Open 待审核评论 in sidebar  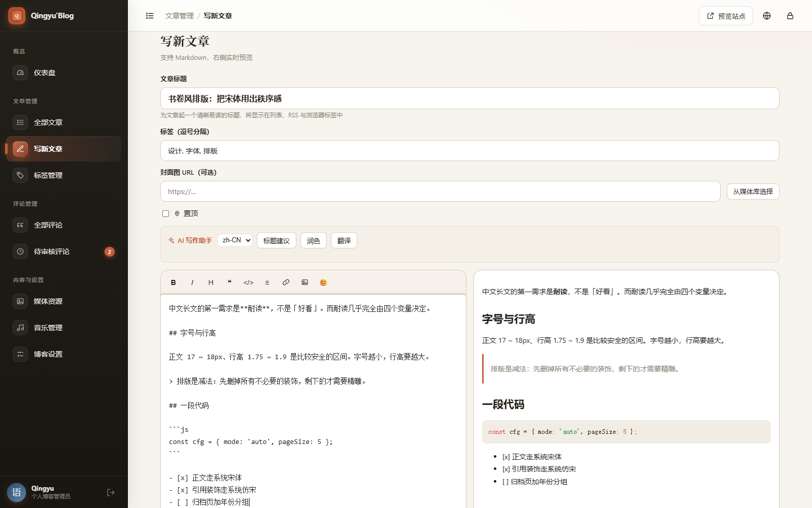(63, 251)
